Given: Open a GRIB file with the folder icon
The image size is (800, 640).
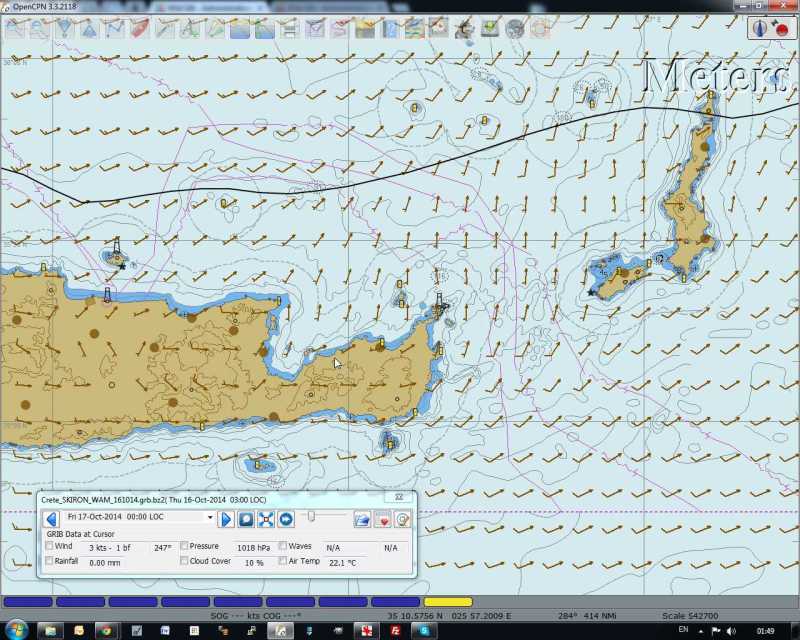Looking at the screenshot, I should (362, 518).
